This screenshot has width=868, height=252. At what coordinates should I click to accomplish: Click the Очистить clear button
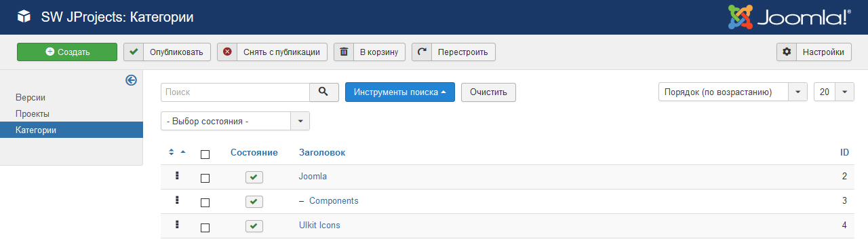click(x=488, y=92)
